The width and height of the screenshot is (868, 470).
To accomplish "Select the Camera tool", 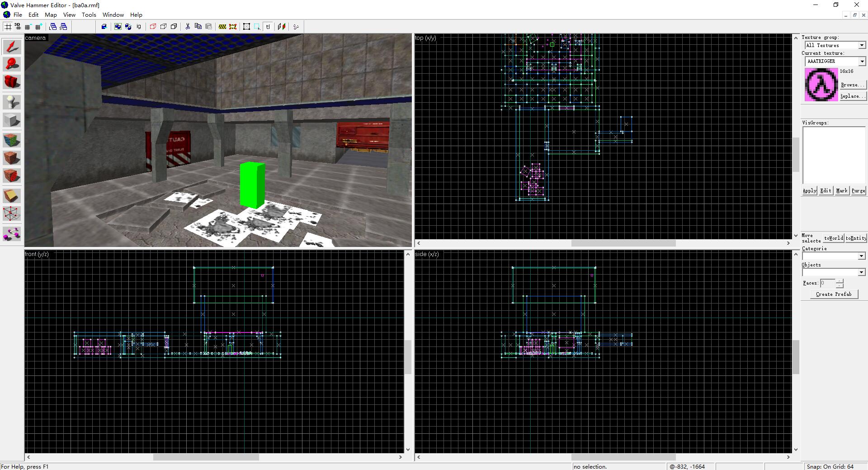I will [12, 82].
